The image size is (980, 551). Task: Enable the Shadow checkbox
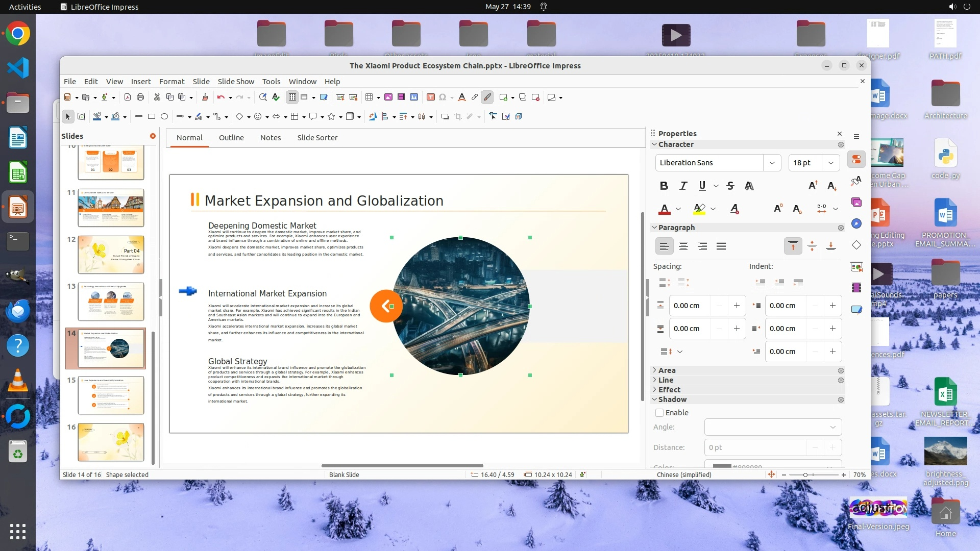(659, 413)
